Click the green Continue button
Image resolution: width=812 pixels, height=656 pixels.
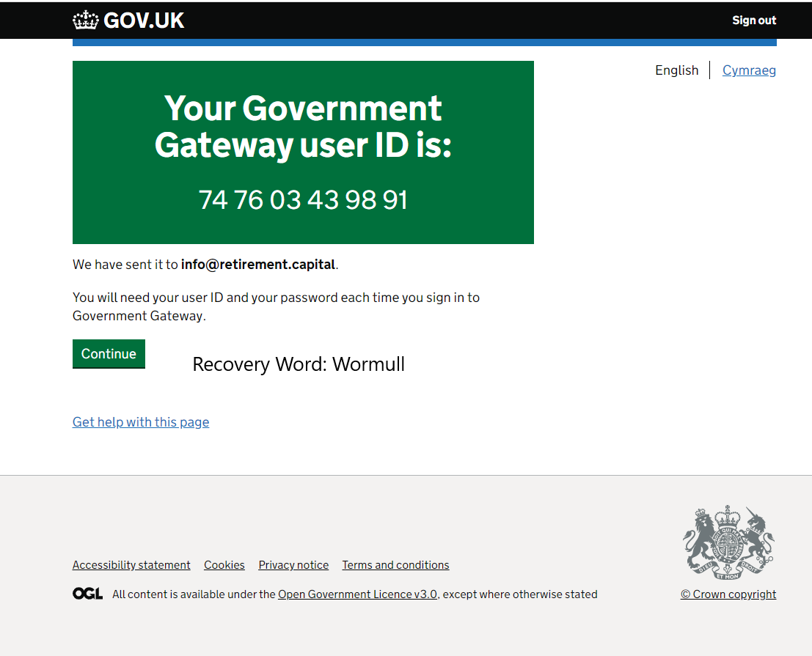point(109,354)
